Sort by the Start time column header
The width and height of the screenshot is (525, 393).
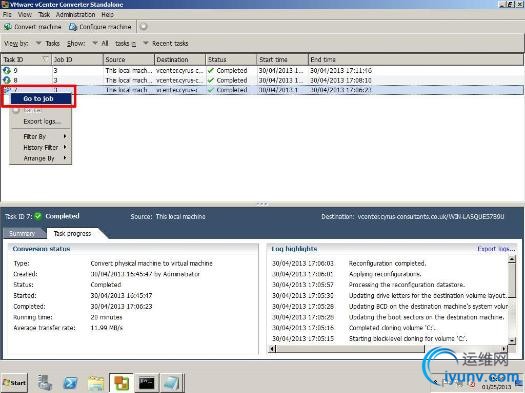pos(283,59)
